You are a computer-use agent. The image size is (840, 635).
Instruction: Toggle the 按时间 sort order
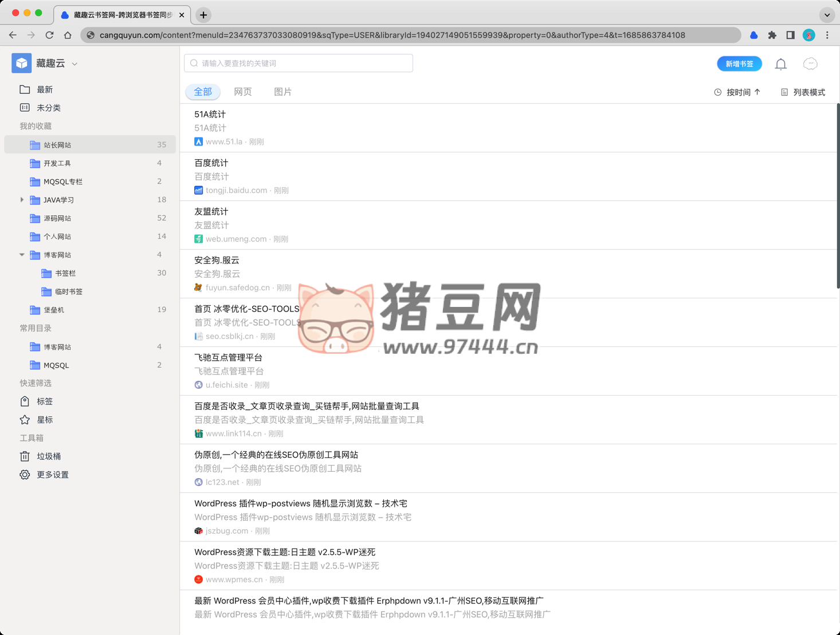coord(737,92)
